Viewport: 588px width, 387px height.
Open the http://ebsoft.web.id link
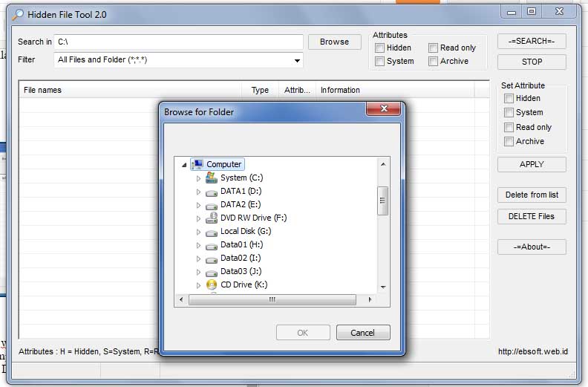pos(533,351)
